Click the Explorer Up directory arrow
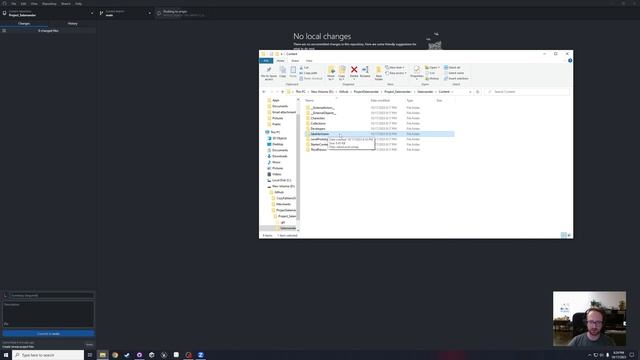 pyautogui.click(x=282, y=92)
